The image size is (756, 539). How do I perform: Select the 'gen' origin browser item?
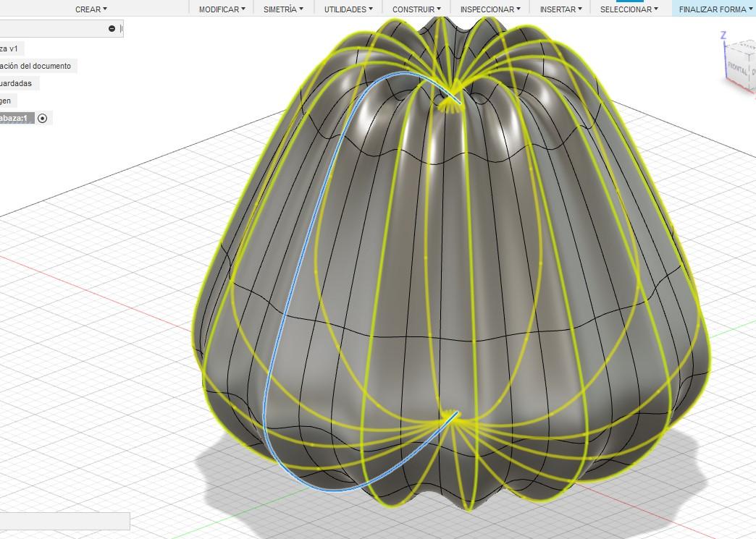click(7, 101)
